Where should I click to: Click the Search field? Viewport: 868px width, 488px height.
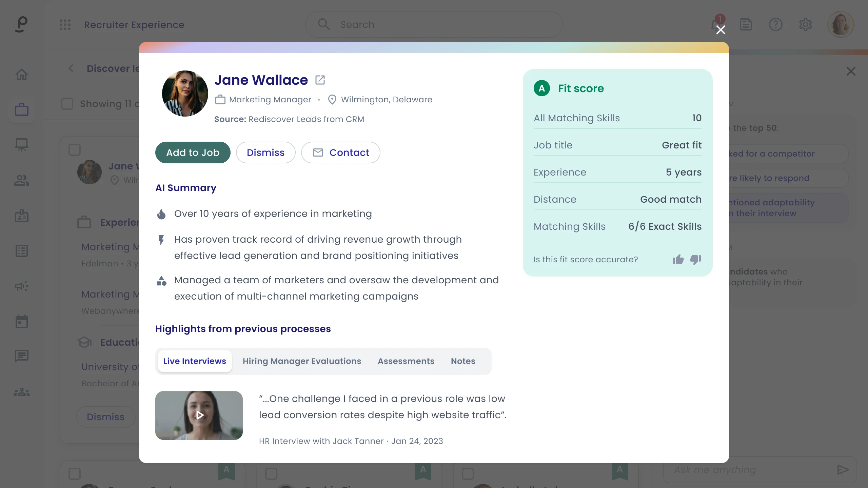point(434,24)
